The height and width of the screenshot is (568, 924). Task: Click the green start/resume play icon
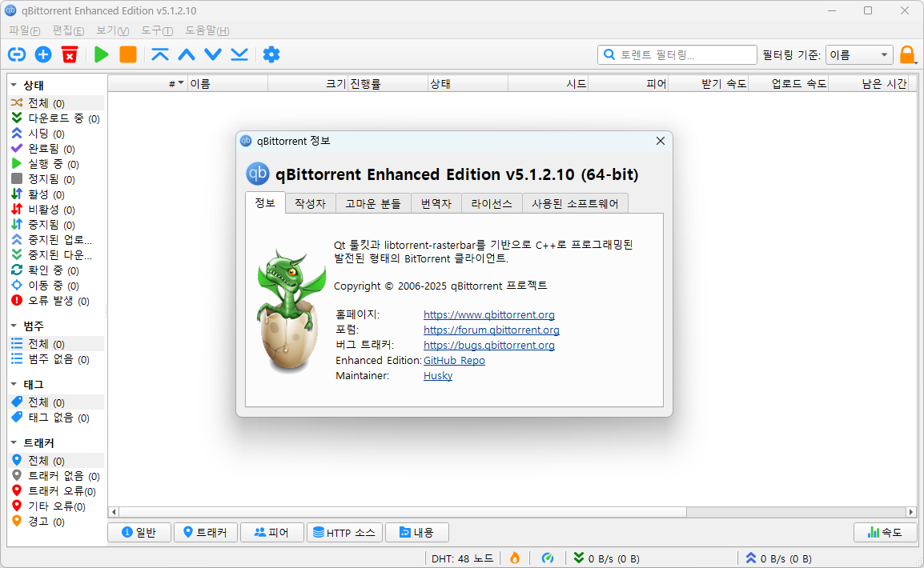pos(102,54)
